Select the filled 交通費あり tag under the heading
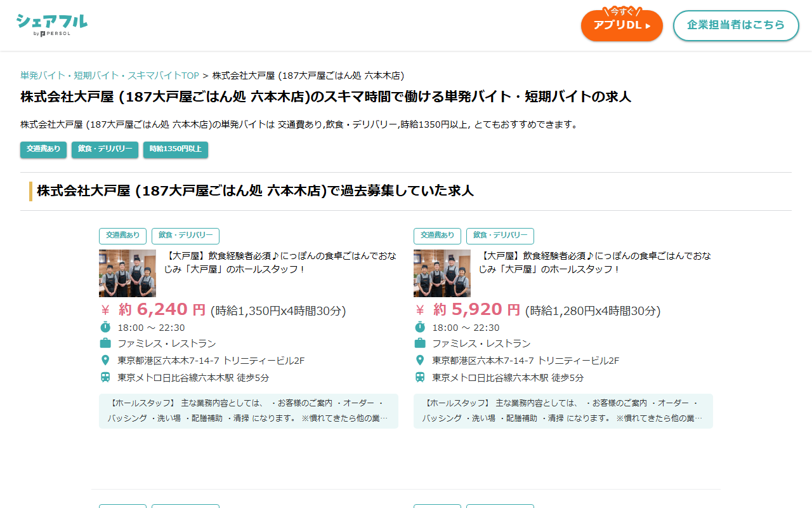Screen dimensions: 812x508 (43, 149)
